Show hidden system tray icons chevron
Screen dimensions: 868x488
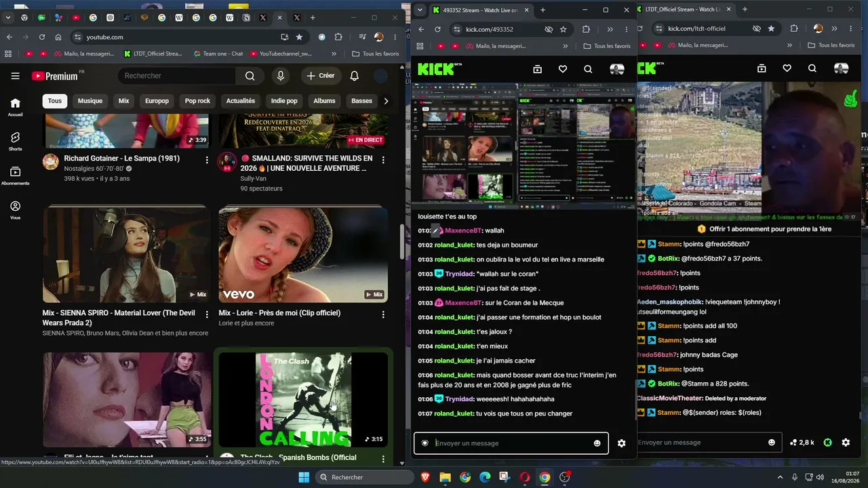pos(780,477)
